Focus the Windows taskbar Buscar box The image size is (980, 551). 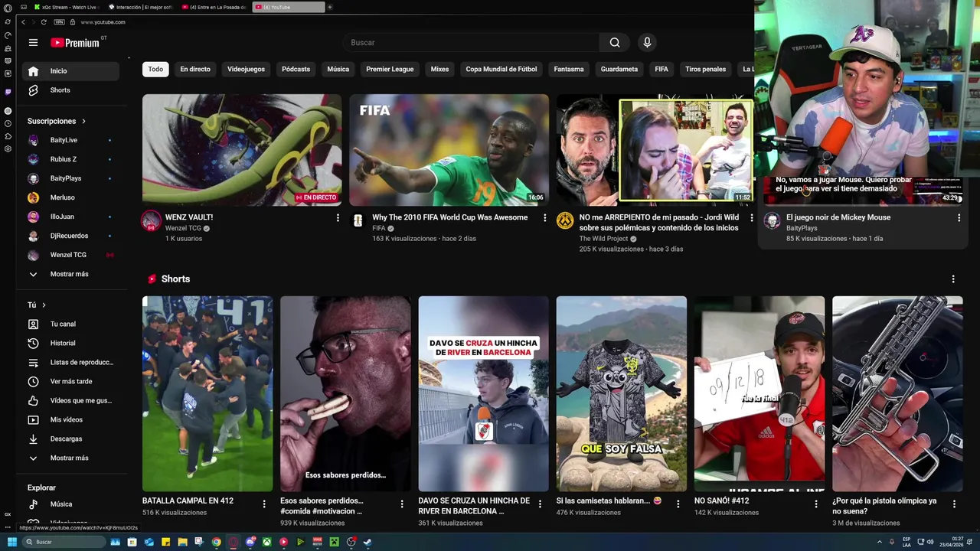[64, 542]
